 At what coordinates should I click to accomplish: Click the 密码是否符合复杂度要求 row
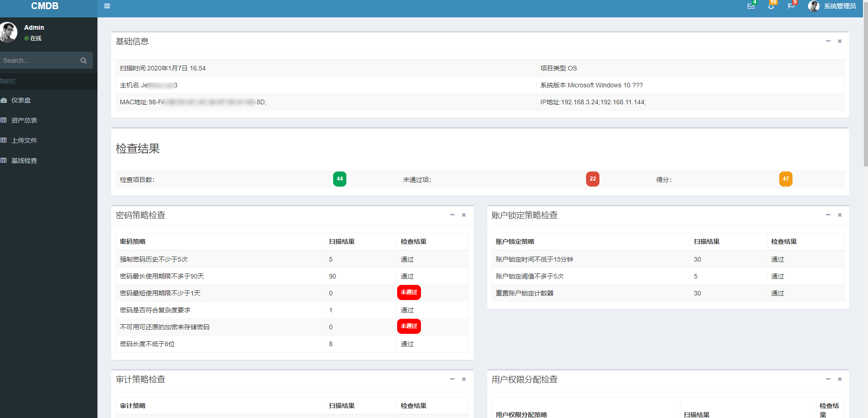(x=292, y=310)
